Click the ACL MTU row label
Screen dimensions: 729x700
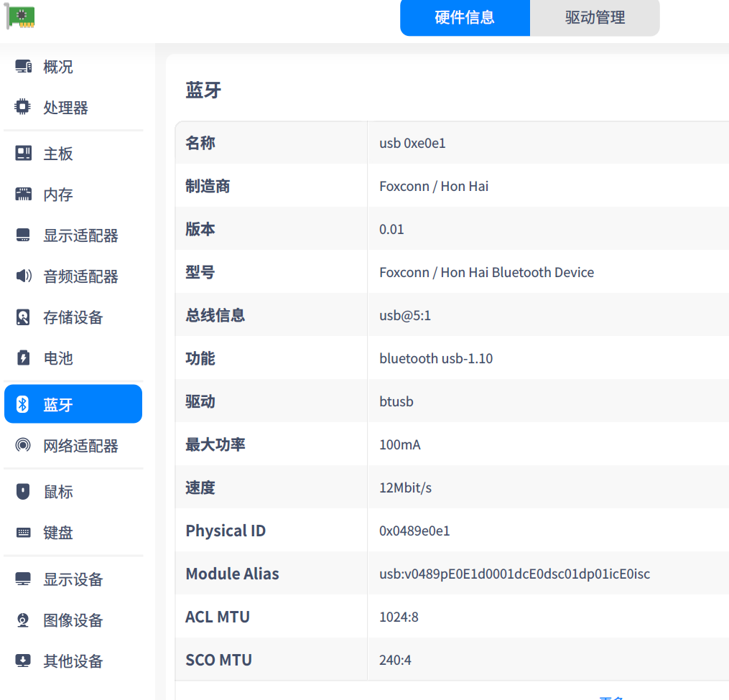217,617
